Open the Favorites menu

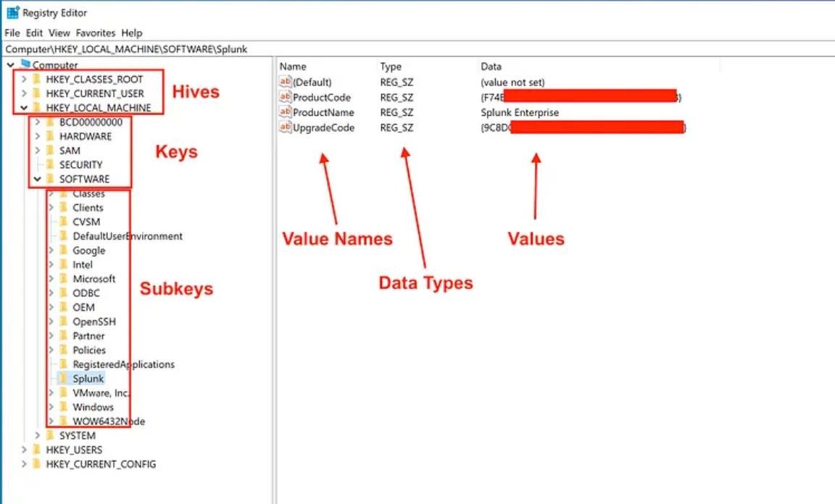point(96,33)
